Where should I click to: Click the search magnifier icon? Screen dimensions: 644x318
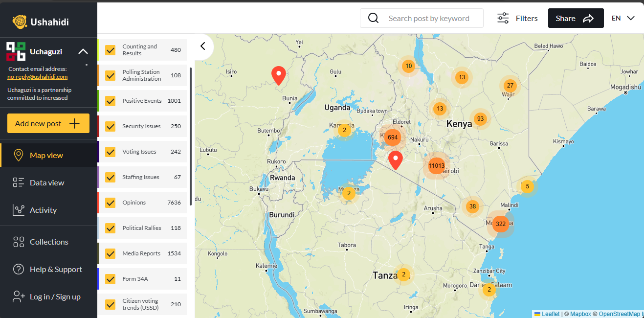tap(374, 18)
